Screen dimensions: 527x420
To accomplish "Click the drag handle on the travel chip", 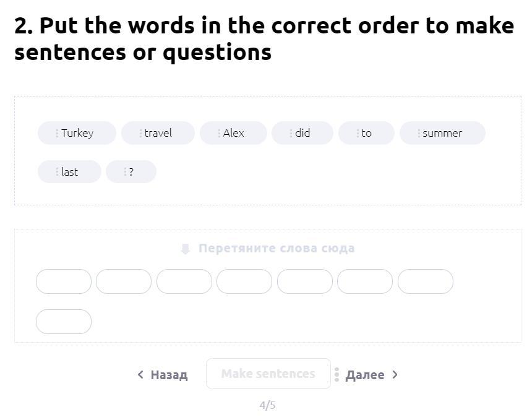I will pyautogui.click(x=140, y=133).
